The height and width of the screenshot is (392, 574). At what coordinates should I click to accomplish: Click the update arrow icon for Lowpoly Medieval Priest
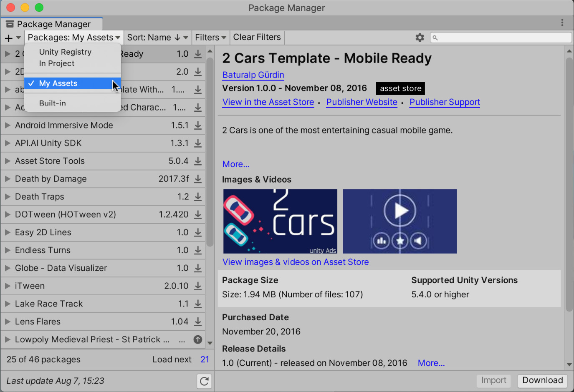[198, 340]
